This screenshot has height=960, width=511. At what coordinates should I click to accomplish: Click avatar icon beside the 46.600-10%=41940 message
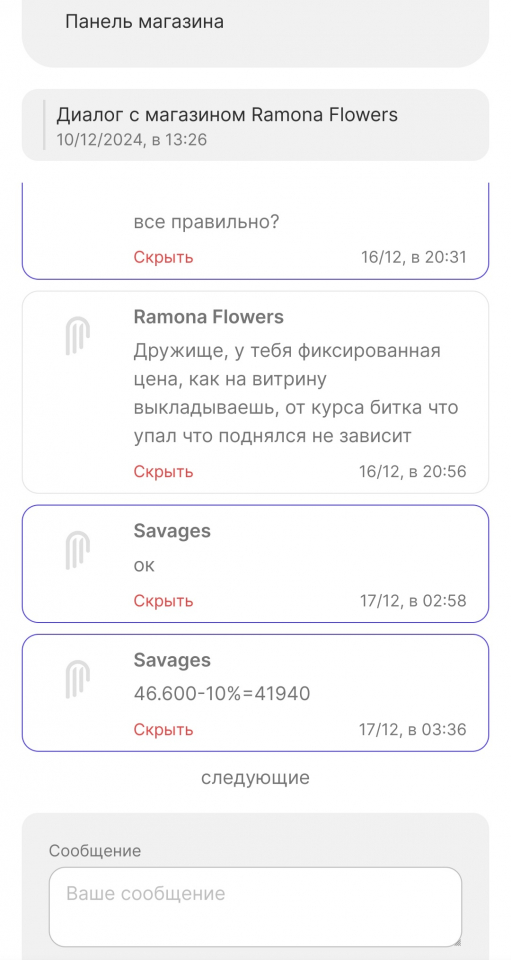click(78, 680)
